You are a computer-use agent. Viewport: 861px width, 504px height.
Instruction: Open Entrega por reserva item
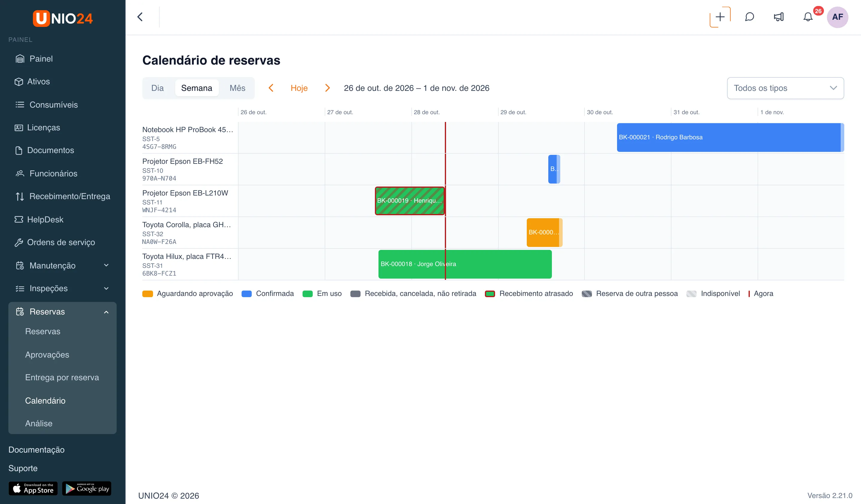(x=62, y=378)
